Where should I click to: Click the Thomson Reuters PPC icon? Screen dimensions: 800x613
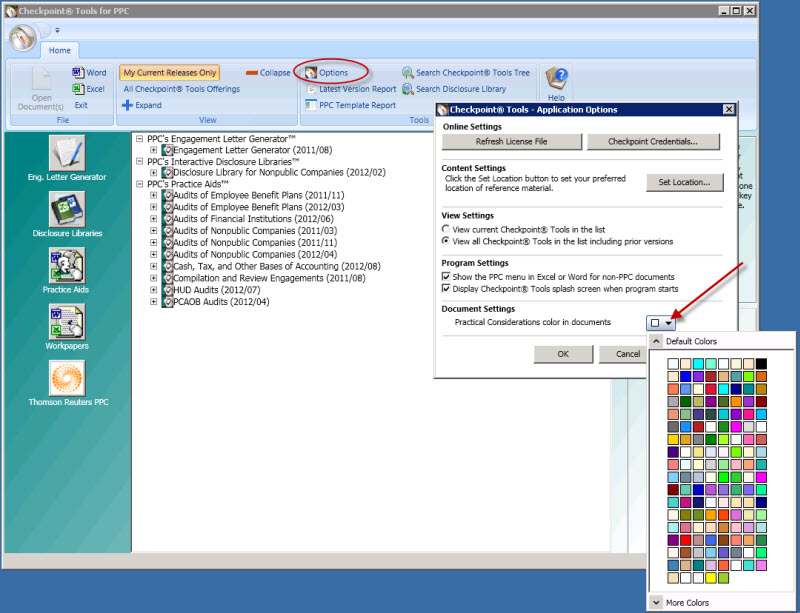[x=67, y=377]
